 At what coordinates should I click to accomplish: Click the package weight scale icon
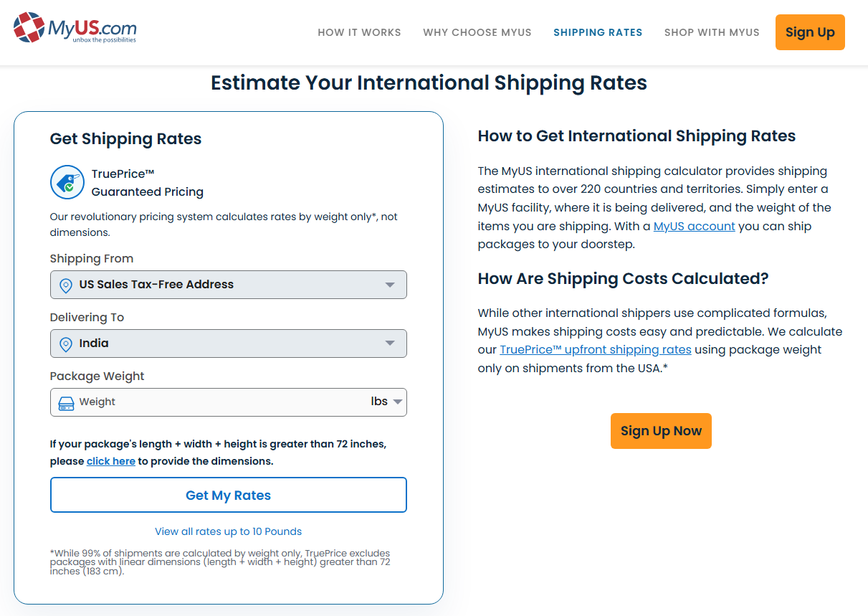pos(66,403)
